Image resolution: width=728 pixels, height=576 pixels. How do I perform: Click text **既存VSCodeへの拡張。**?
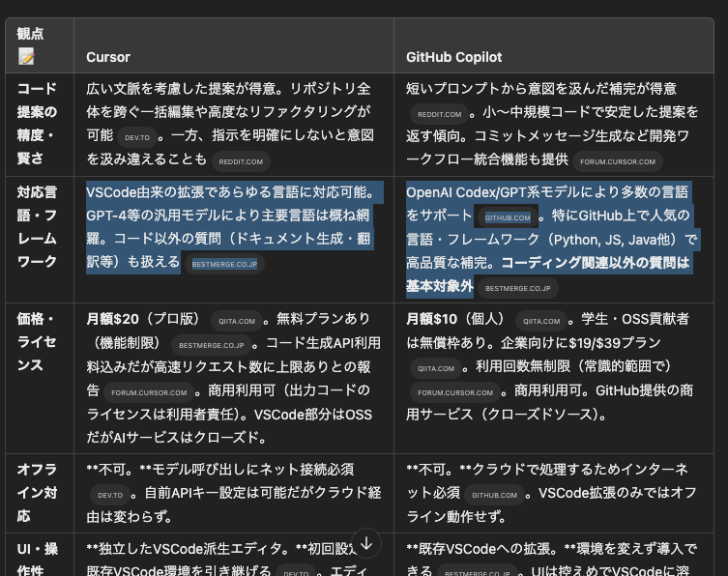pos(491,549)
